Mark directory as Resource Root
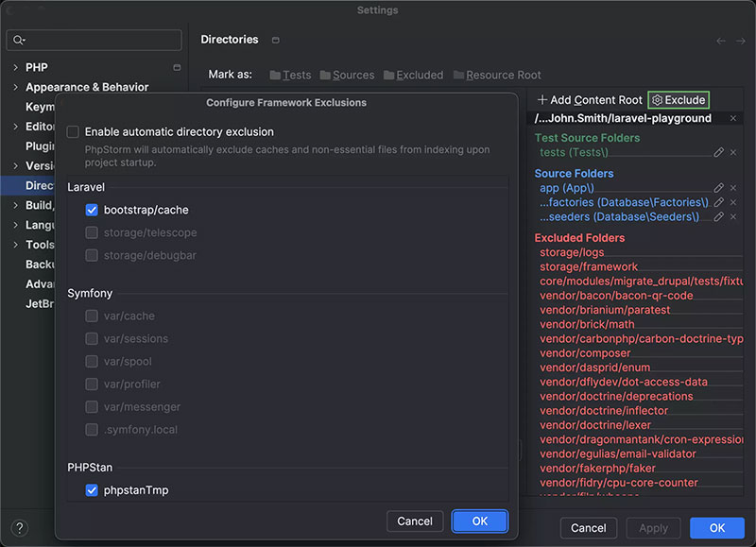Viewport: 756px width, 547px height. tap(496, 75)
